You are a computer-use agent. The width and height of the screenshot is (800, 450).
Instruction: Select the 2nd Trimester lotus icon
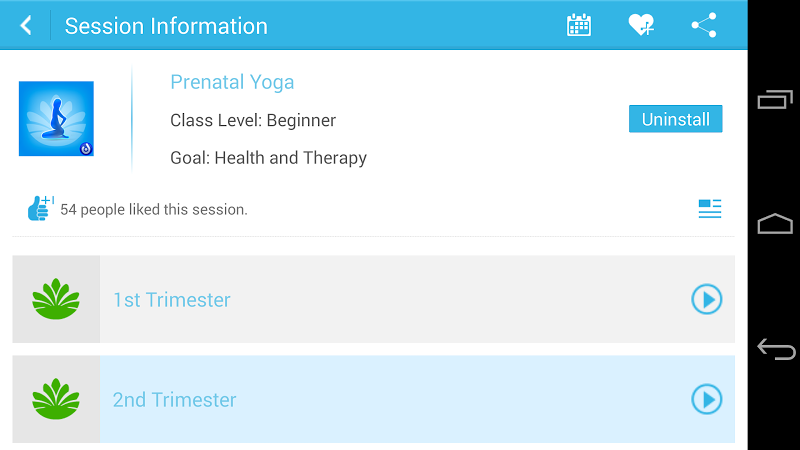(56, 400)
